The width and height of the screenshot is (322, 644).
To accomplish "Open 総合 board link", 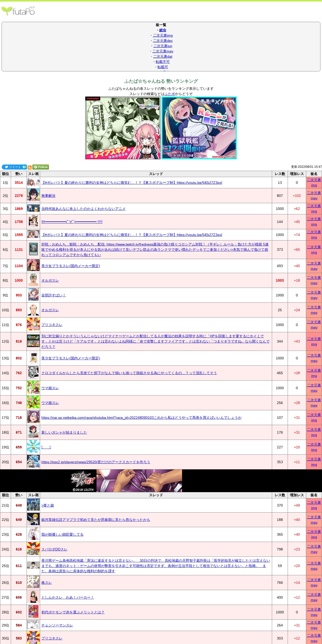I will tap(163, 30).
